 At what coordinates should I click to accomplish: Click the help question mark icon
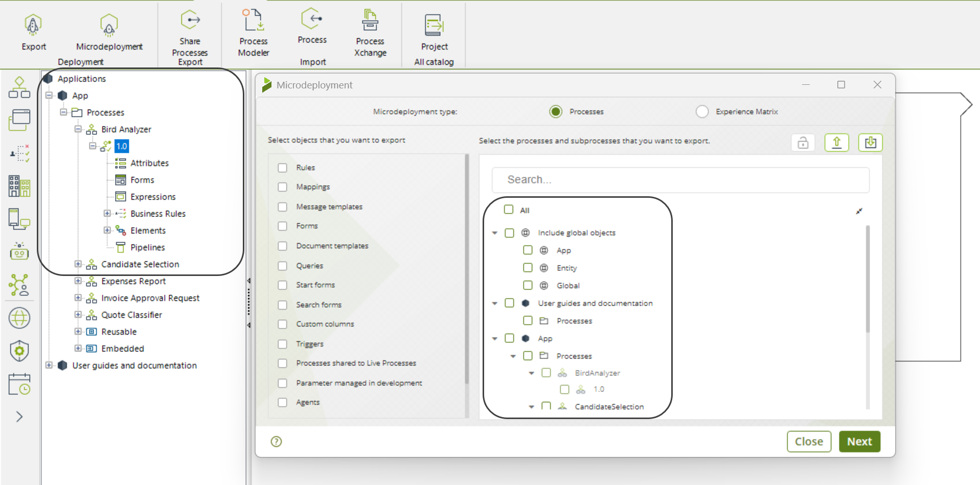coord(276,442)
